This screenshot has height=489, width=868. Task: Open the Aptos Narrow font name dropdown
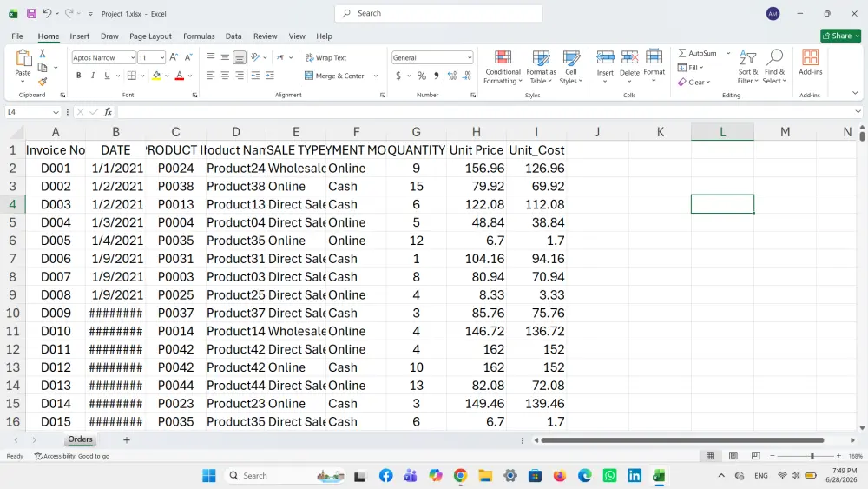click(133, 57)
